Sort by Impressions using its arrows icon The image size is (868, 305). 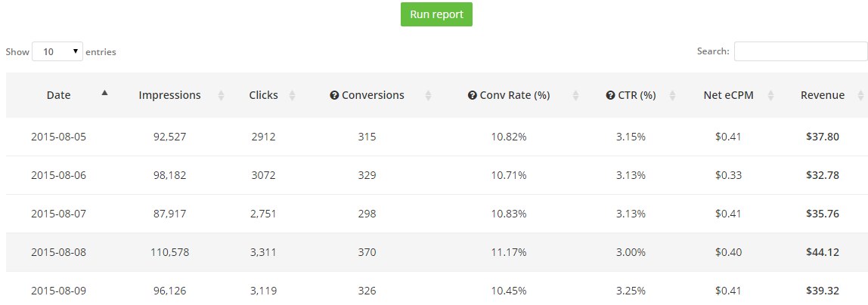click(222, 96)
